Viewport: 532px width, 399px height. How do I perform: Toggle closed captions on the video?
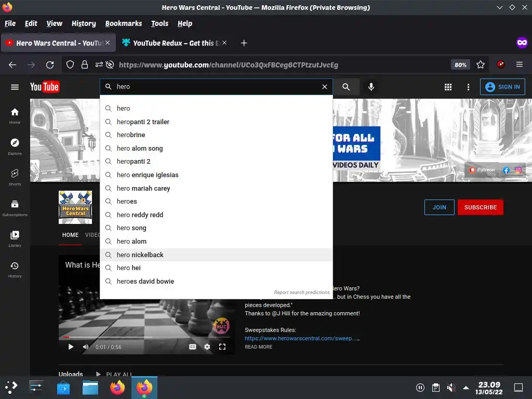pyautogui.click(x=192, y=347)
